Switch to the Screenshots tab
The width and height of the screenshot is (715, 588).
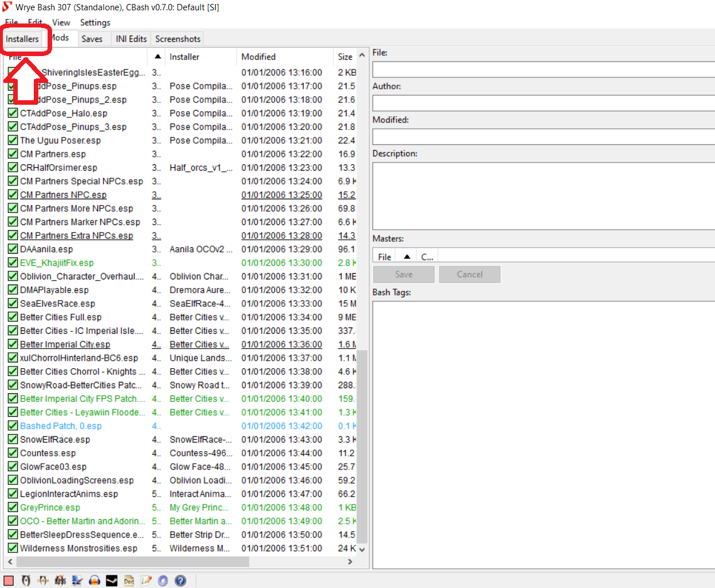click(x=178, y=39)
